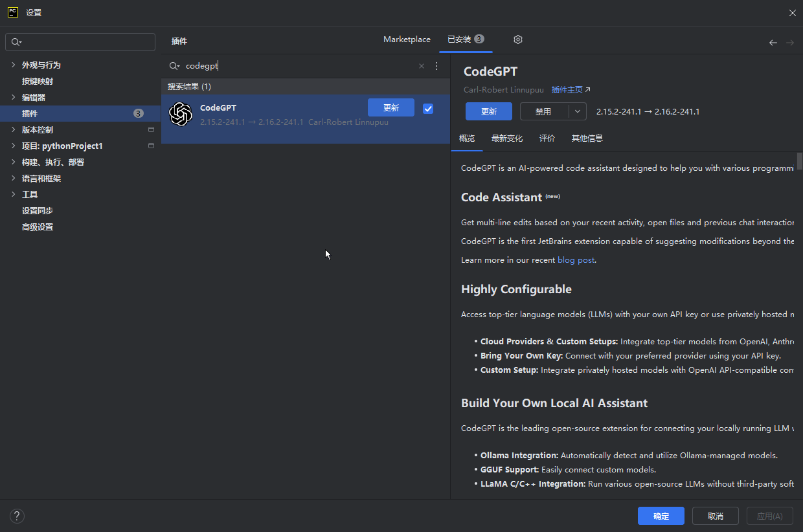The width and height of the screenshot is (803, 532).
Task: Select 插件 in the settings tree
Action: [x=80, y=113]
